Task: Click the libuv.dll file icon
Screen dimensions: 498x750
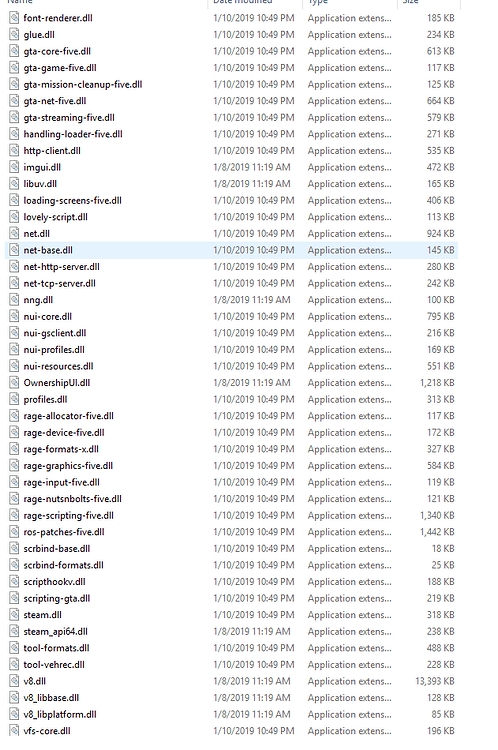Action: coord(14,184)
